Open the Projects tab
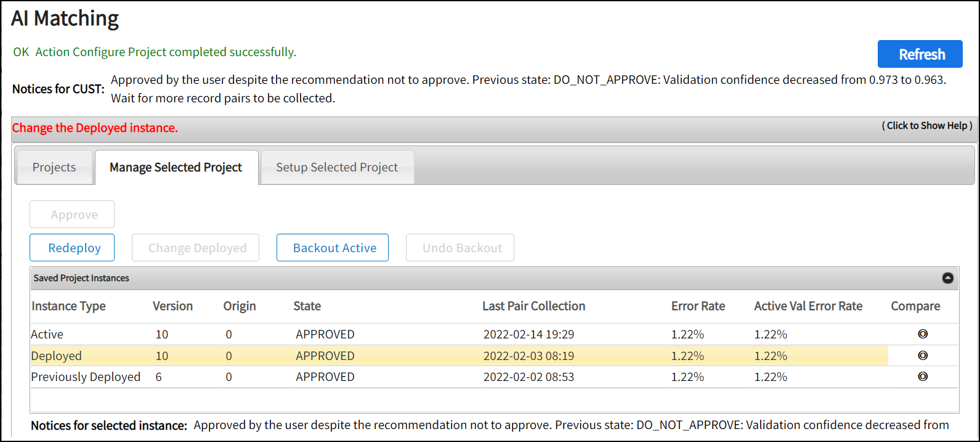This screenshot has height=442, width=980. [54, 167]
